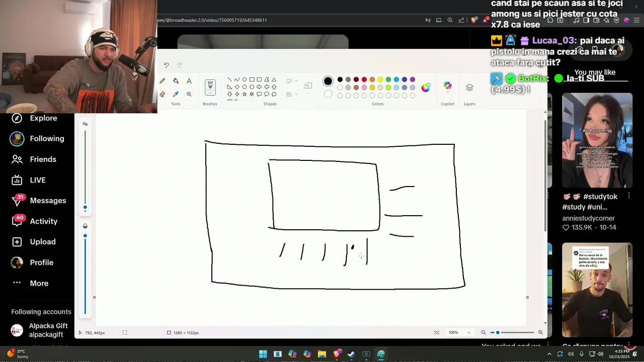This screenshot has width=644, height=362.
Task: Click the browser zoom magnifier icon
Action: tap(450, 20)
